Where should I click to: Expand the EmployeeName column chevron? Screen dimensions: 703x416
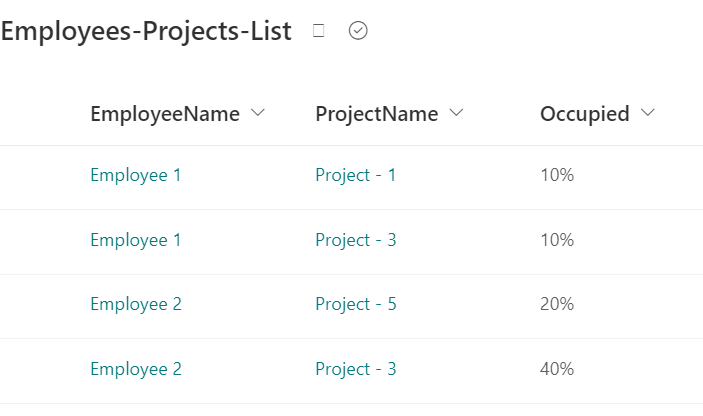click(258, 113)
